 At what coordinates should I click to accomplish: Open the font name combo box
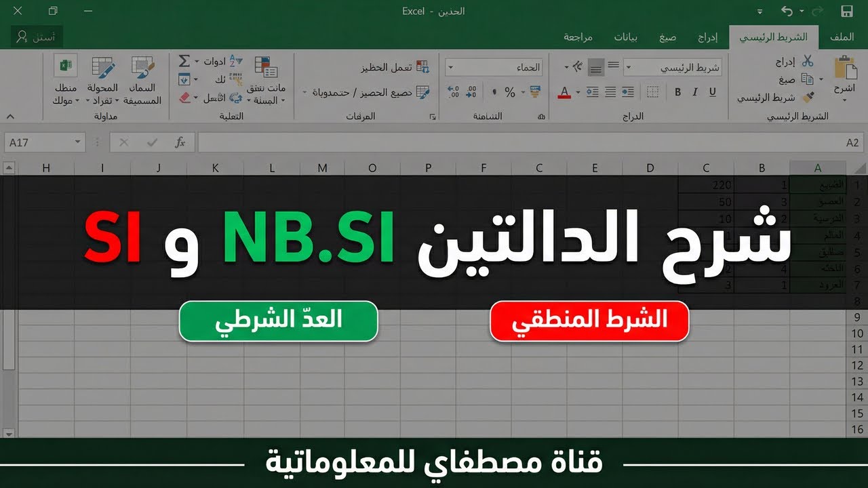[x=673, y=67]
